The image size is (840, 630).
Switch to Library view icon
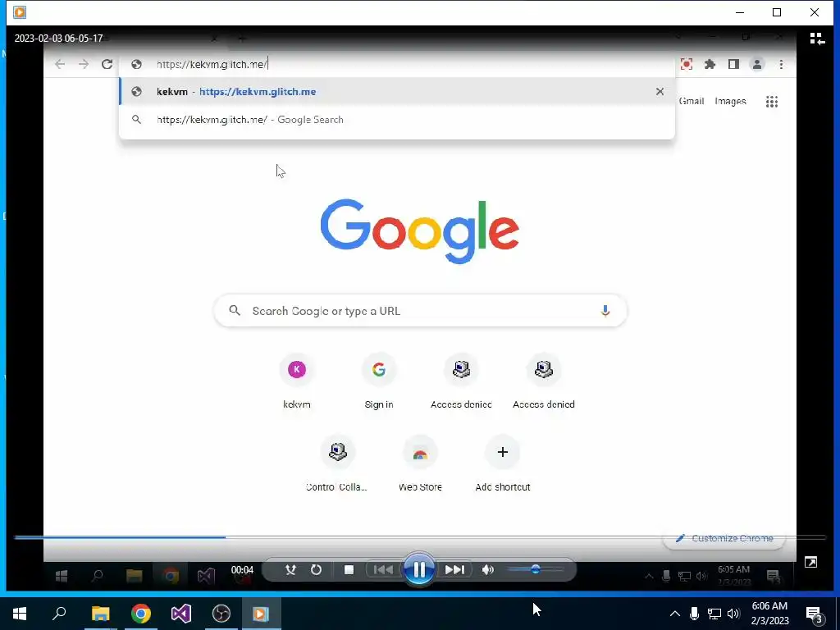point(817,39)
